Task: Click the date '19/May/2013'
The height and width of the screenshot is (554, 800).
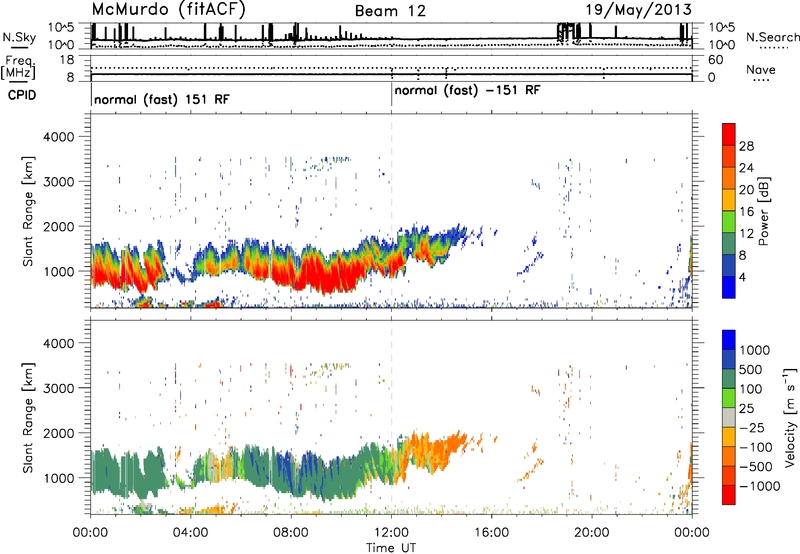Action: point(638,10)
